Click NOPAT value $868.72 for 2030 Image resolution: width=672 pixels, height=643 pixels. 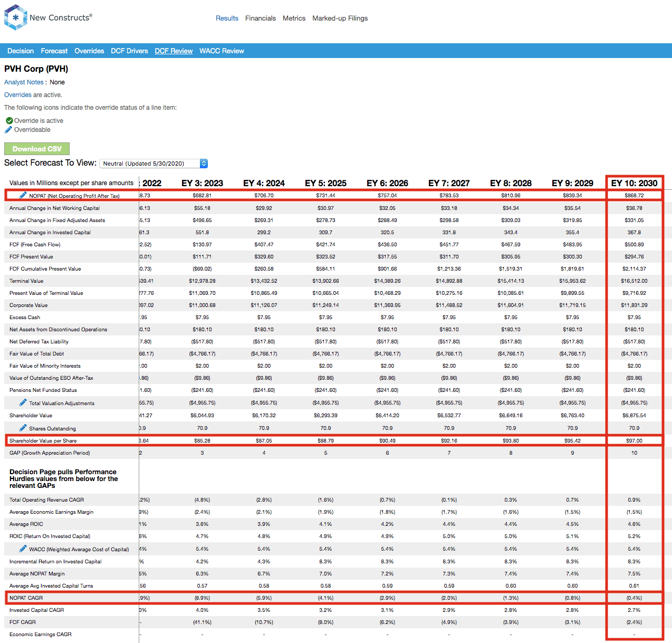point(634,195)
